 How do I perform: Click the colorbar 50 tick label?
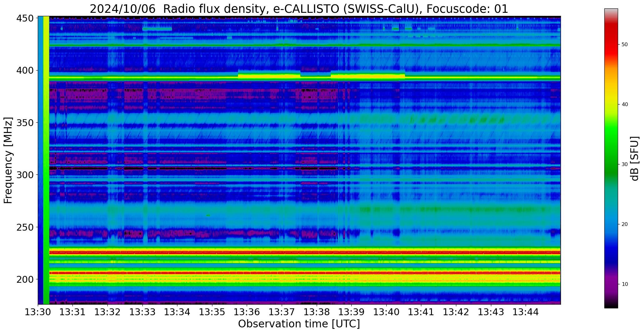(x=625, y=45)
